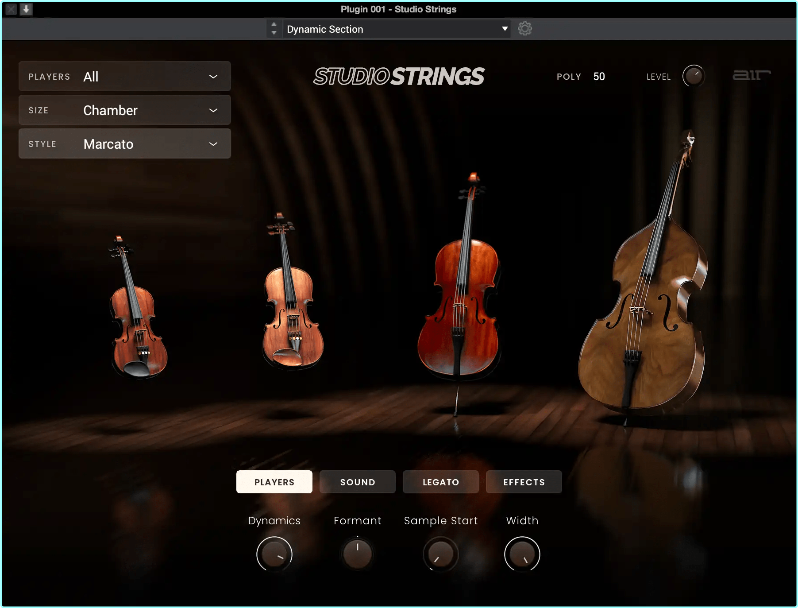Click the Studio Strings logo

point(398,76)
